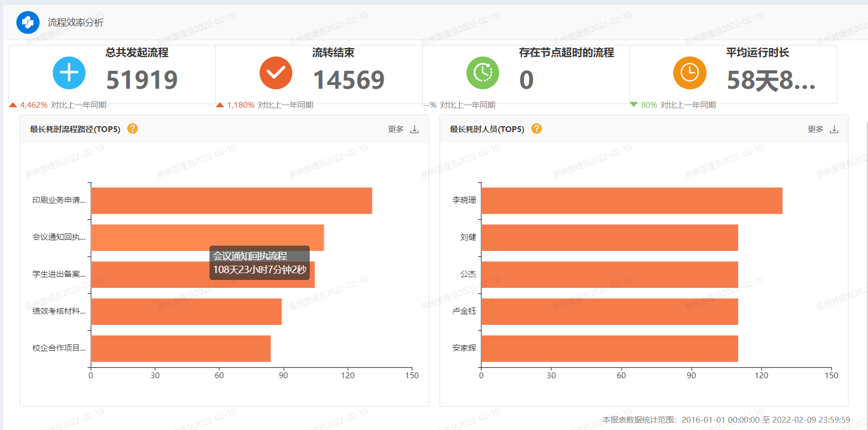Screen dimensions: 868x430
Task: Open 更多 for the process path chart
Action: [396, 129]
